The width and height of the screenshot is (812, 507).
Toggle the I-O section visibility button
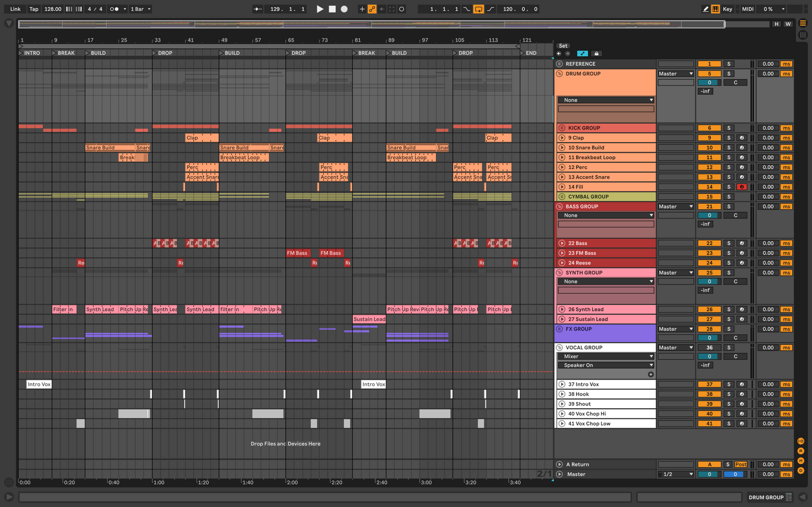coord(801,441)
